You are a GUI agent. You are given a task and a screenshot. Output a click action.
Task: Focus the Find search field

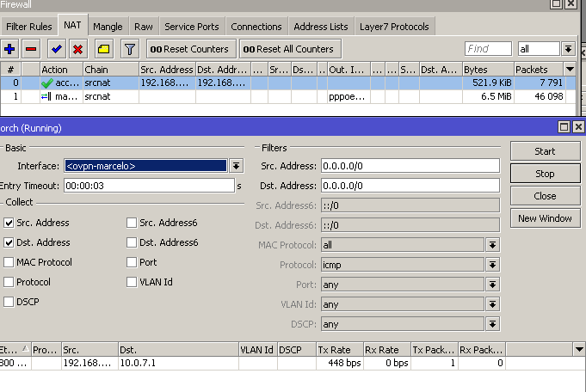pos(488,49)
